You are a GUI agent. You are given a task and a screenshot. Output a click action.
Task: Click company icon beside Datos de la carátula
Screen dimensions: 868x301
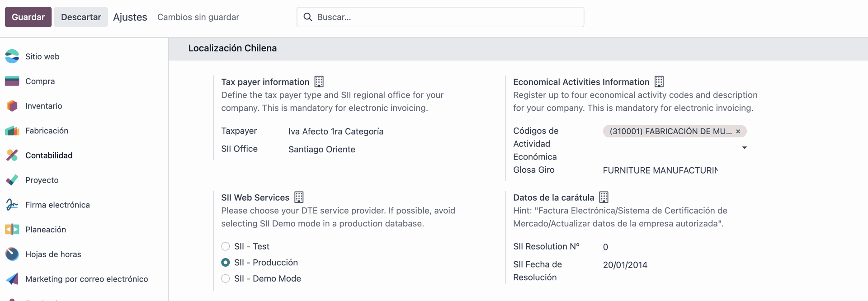(604, 197)
